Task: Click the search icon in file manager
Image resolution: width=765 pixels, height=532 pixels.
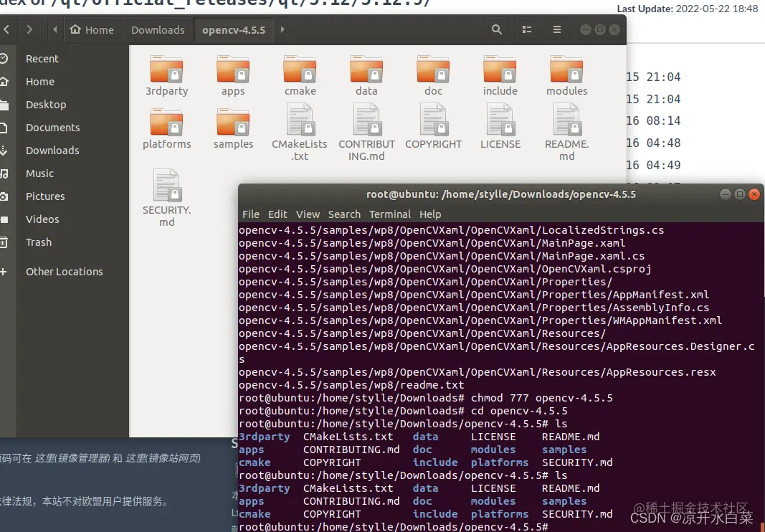Action: (497, 30)
